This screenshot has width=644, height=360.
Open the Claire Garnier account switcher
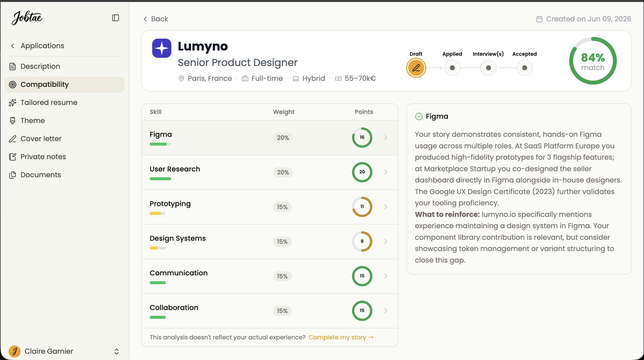(116, 351)
